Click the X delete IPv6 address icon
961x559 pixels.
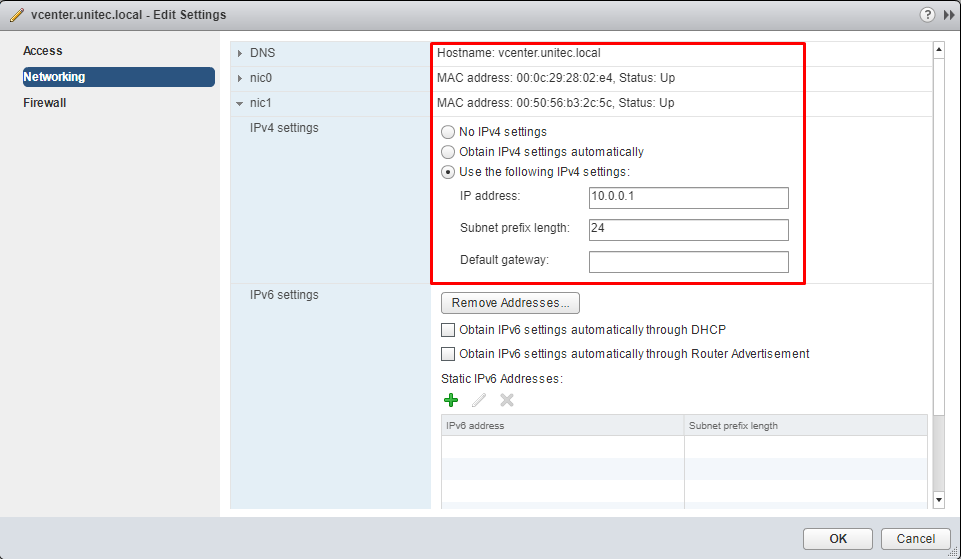click(507, 400)
